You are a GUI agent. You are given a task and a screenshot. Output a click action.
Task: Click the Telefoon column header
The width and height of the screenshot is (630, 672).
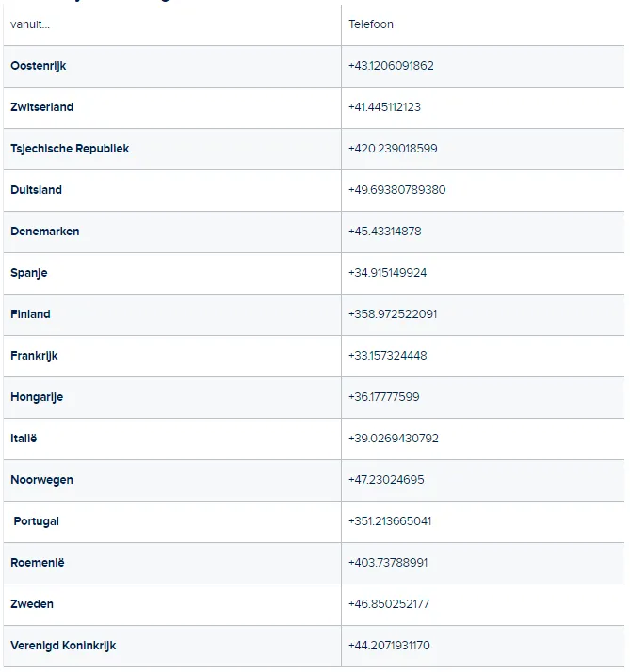pos(370,24)
